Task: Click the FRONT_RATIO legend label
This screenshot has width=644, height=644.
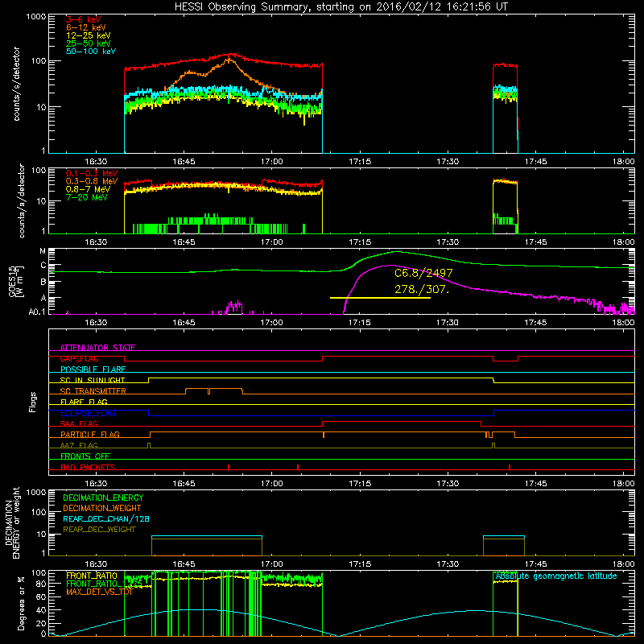Action: click(x=92, y=576)
